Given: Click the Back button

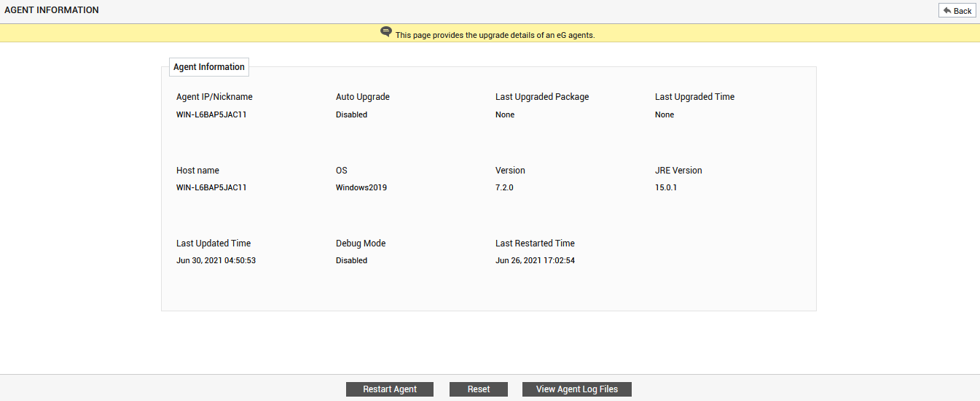Looking at the screenshot, I should [957, 10].
